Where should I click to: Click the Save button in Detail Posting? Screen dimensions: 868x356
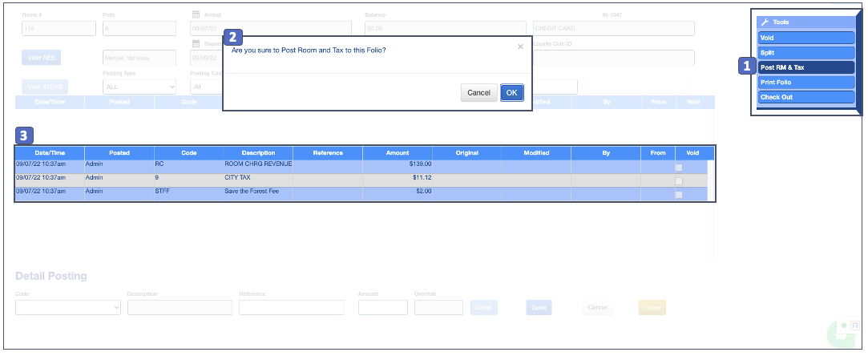point(539,307)
